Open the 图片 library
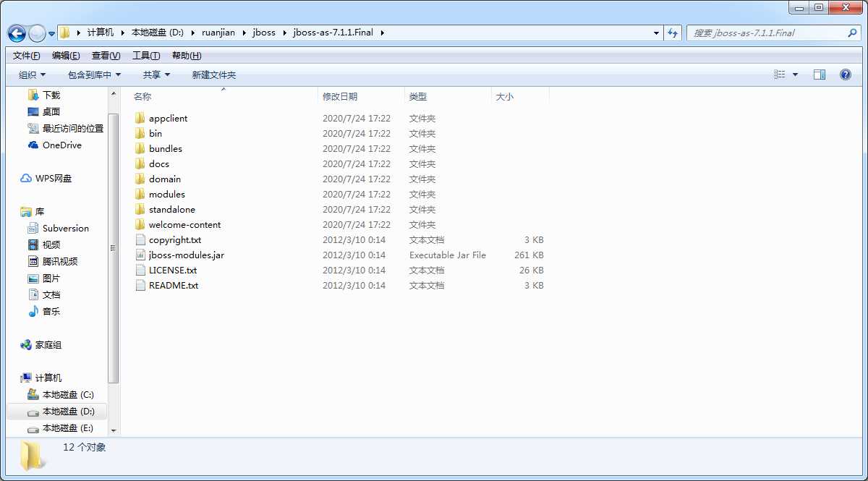Viewport: 868px width, 481px height. click(51, 278)
